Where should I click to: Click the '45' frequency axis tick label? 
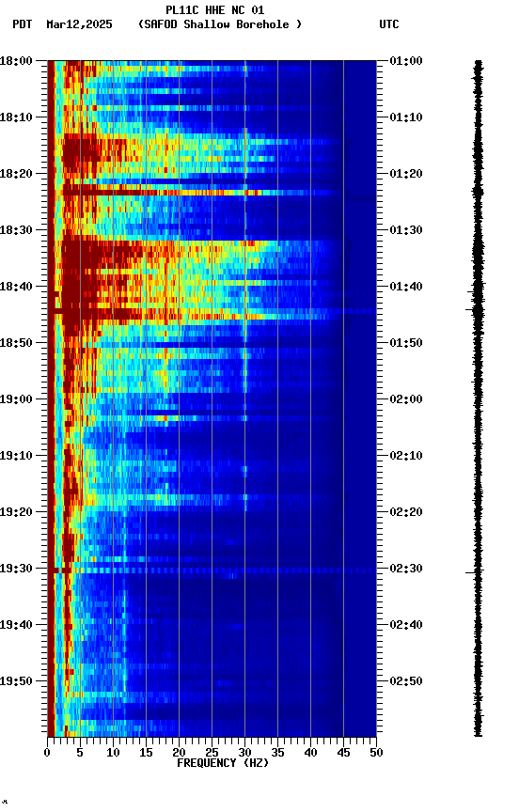point(343,753)
